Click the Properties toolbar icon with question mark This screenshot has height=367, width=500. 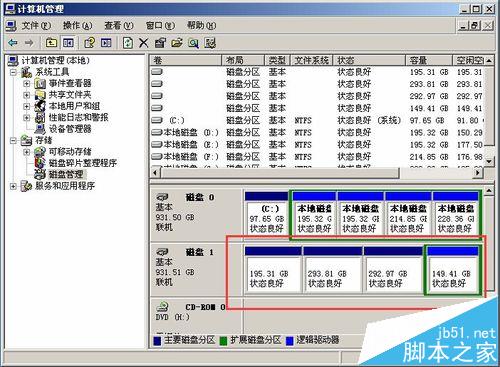point(89,43)
